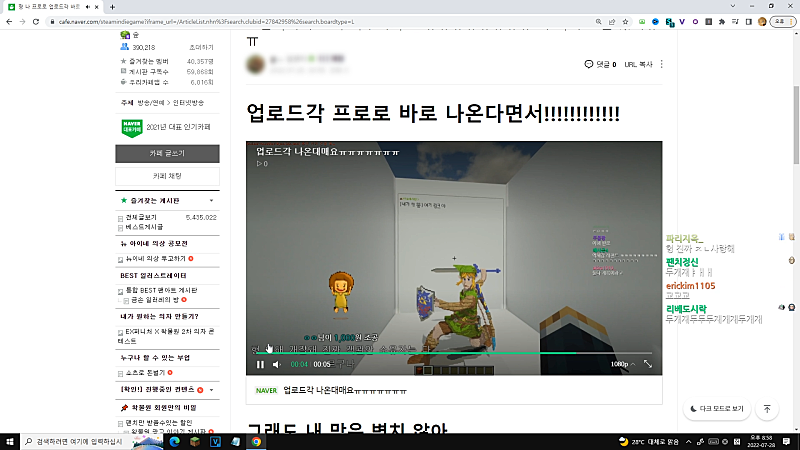800x450 pixels.
Task: Click the address bar URL field
Action: (x=321, y=21)
